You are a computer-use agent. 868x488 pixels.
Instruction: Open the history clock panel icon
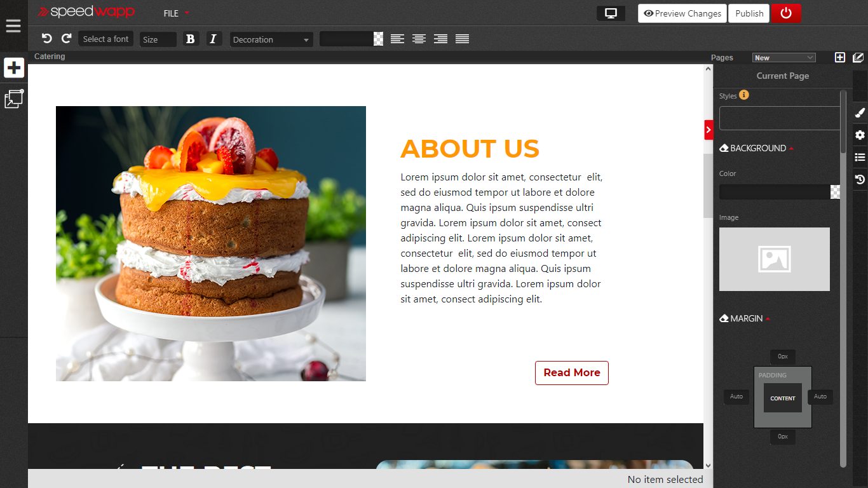pos(860,180)
